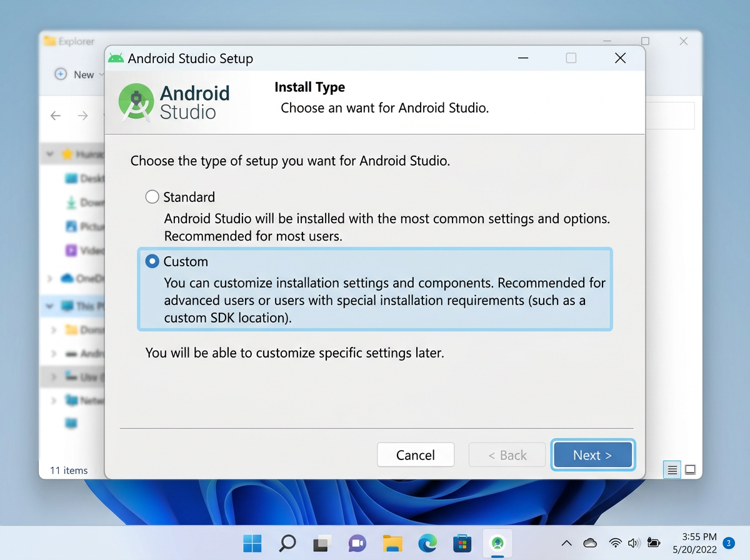Go forward in the Explorer window

pyautogui.click(x=82, y=116)
